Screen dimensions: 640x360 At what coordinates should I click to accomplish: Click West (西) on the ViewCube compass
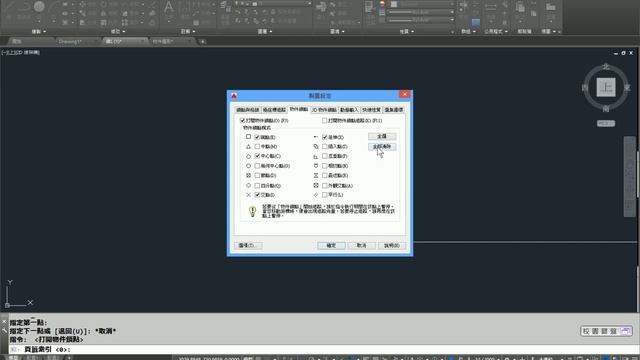click(585, 88)
